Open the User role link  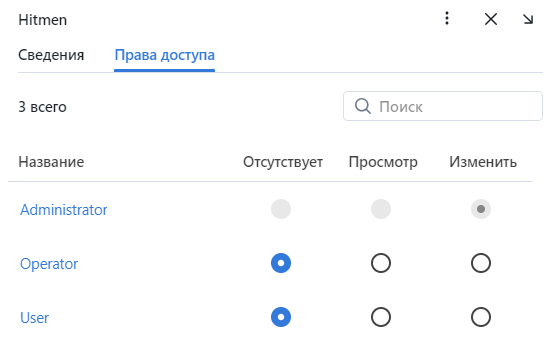pos(34,318)
